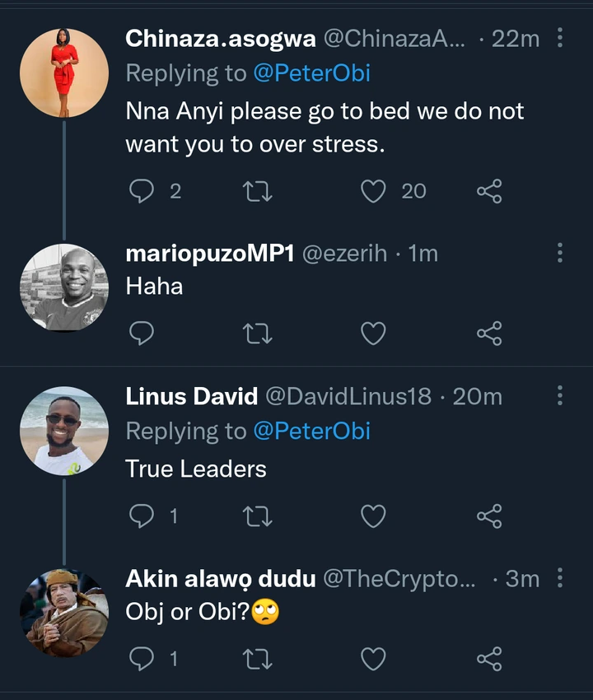The width and height of the screenshot is (593, 700).
Task: Open more options on Linus David's tweet
Action: tap(560, 395)
